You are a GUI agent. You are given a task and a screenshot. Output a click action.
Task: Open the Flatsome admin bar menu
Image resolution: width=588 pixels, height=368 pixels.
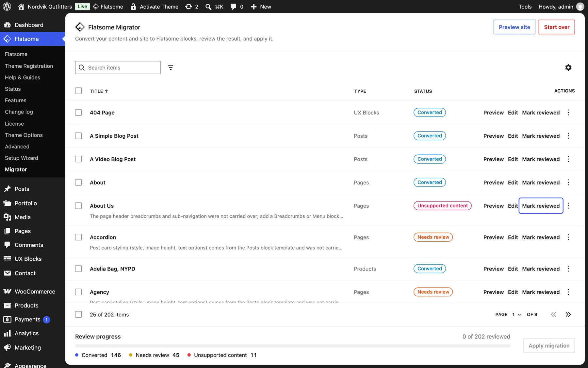[x=108, y=7]
